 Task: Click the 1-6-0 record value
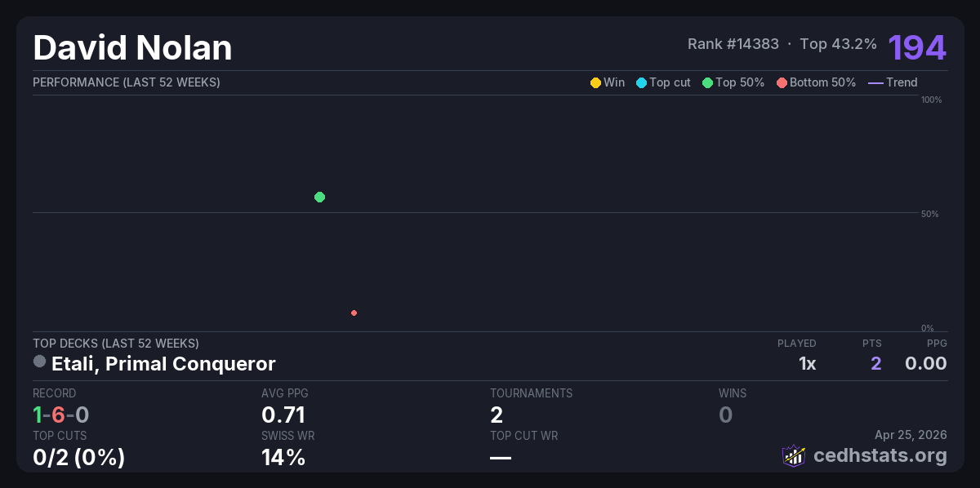point(60,415)
